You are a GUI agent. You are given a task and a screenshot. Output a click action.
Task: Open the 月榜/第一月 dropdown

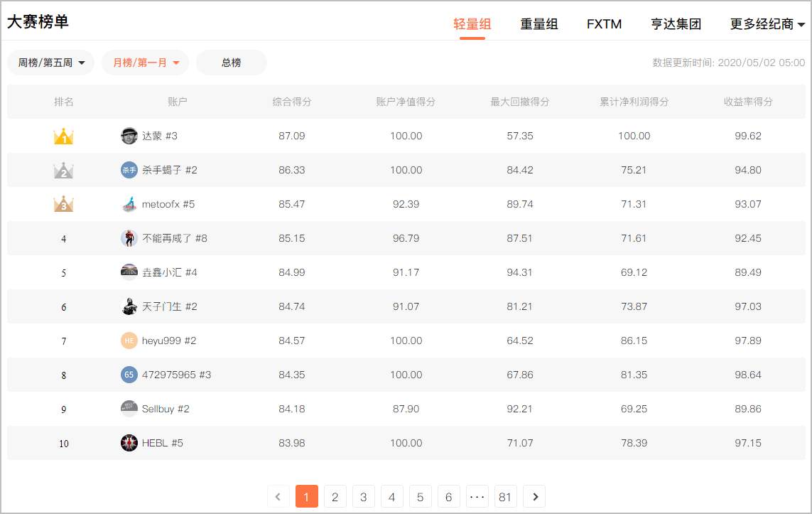click(x=146, y=63)
